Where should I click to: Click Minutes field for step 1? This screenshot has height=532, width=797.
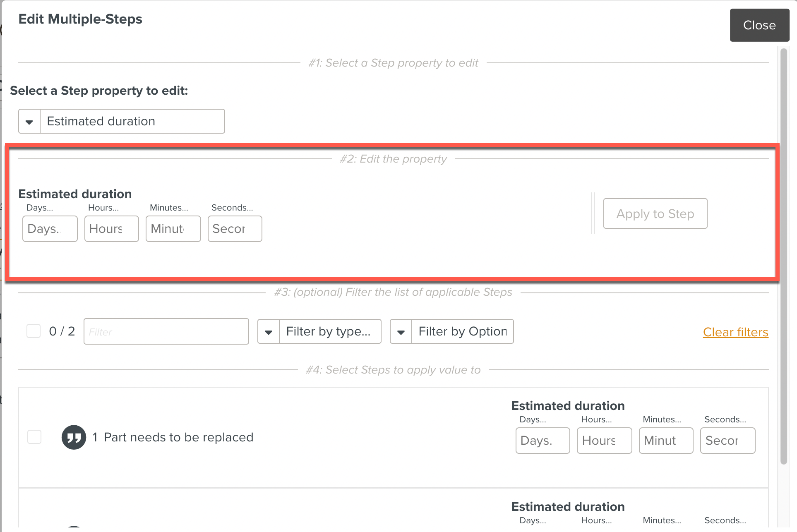click(666, 441)
